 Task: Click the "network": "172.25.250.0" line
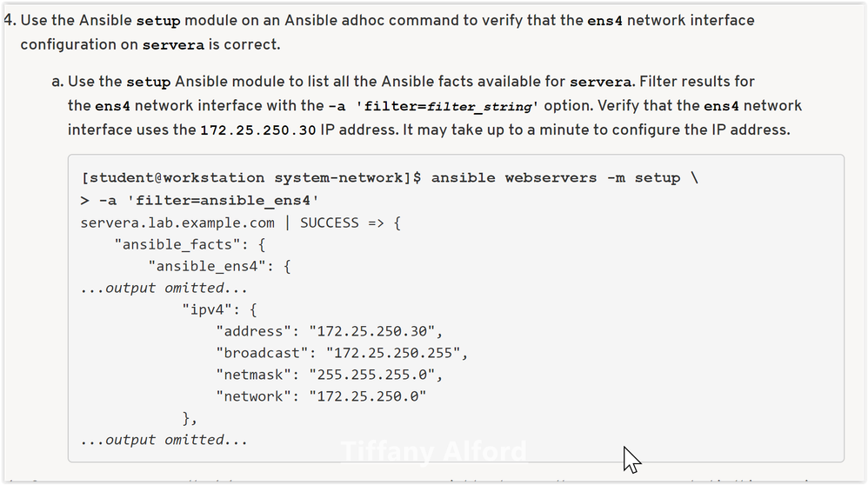pos(321,396)
